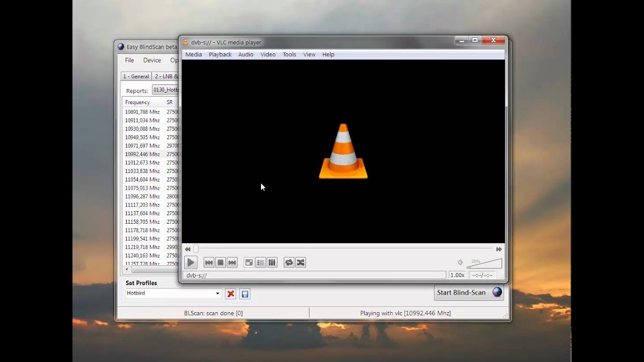Click the 1.00x playback speed indicator
Viewport: 644px width, 362px height.
[x=457, y=275]
